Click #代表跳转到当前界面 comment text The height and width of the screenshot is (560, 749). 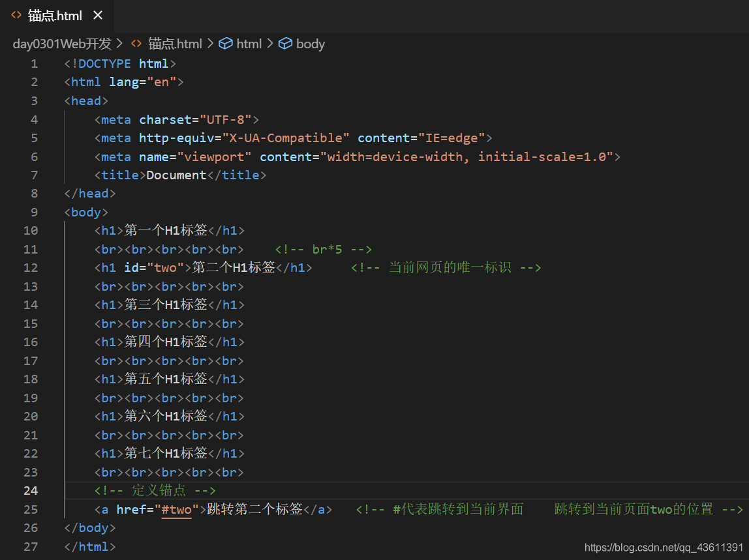pos(457,509)
